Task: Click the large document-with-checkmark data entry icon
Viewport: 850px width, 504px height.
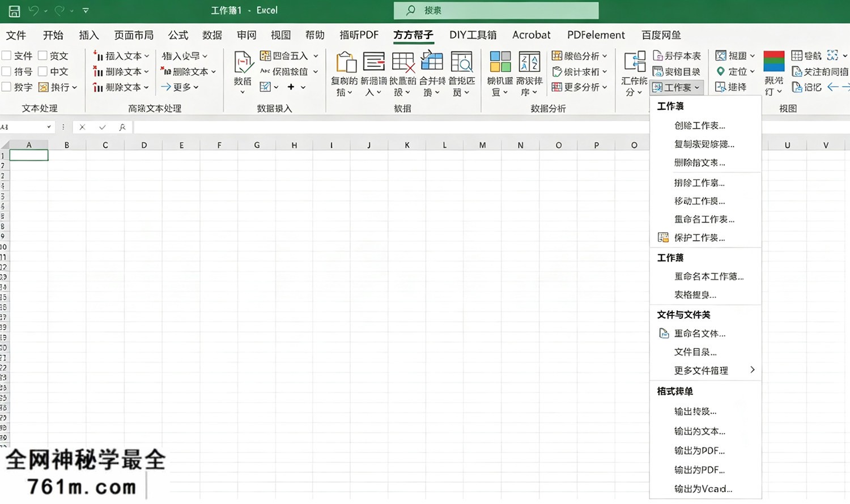Action: click(243, 62)
